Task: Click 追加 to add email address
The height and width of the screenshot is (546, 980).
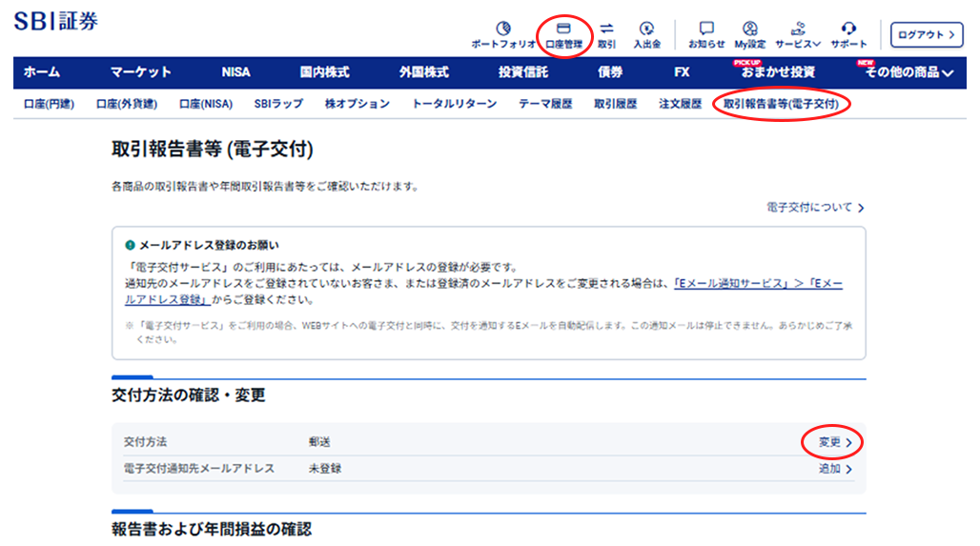Action: [x=835, y=469]
